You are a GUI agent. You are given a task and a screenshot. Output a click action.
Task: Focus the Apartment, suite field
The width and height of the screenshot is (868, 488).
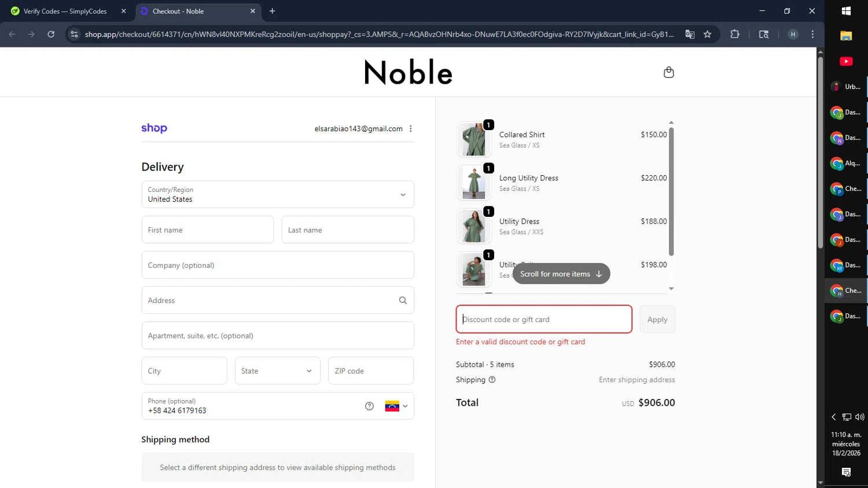pyautogui.click(x=278, y=335)
